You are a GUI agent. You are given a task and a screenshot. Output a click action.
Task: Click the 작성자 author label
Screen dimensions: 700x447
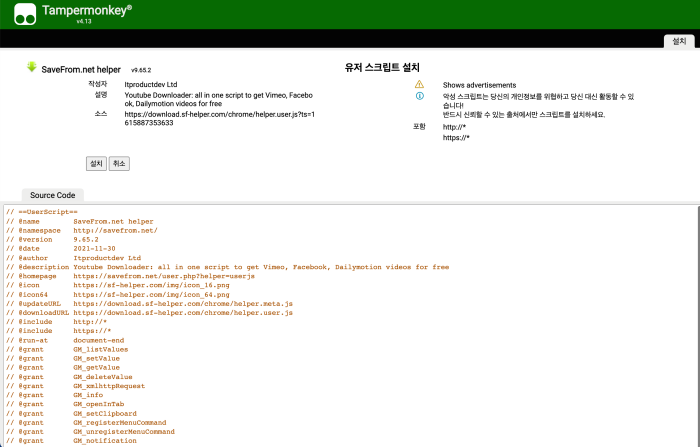pyautogui.click(x=98, y=84)
